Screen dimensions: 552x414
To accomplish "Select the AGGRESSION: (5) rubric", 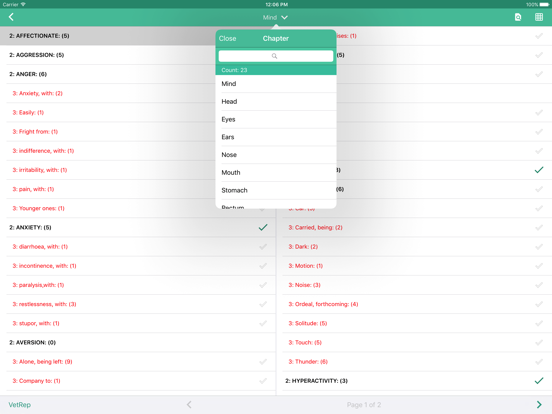I will [x=37, y=55].
